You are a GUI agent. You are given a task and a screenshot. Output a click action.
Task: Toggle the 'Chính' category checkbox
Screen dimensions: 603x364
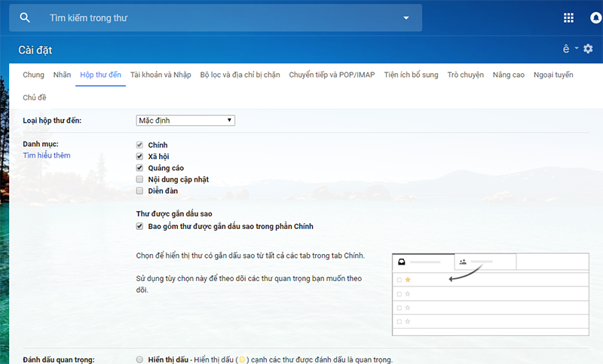coord(139,145)
